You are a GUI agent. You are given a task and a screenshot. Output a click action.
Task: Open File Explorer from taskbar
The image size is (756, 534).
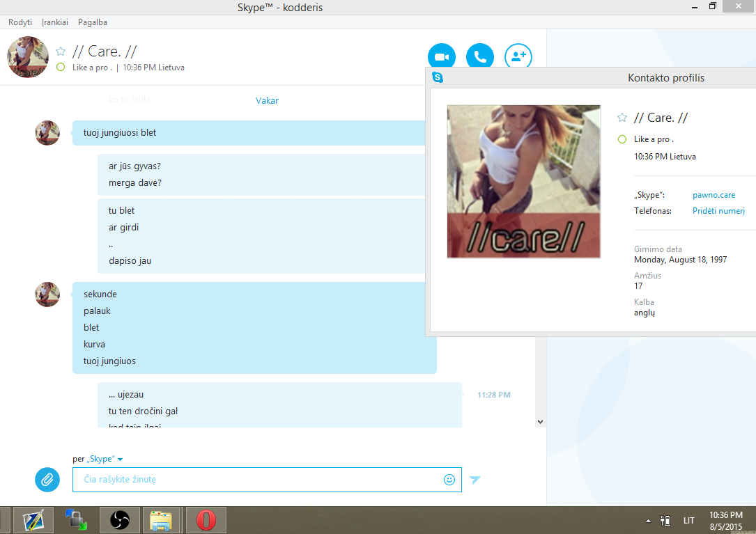coord(162,520)
